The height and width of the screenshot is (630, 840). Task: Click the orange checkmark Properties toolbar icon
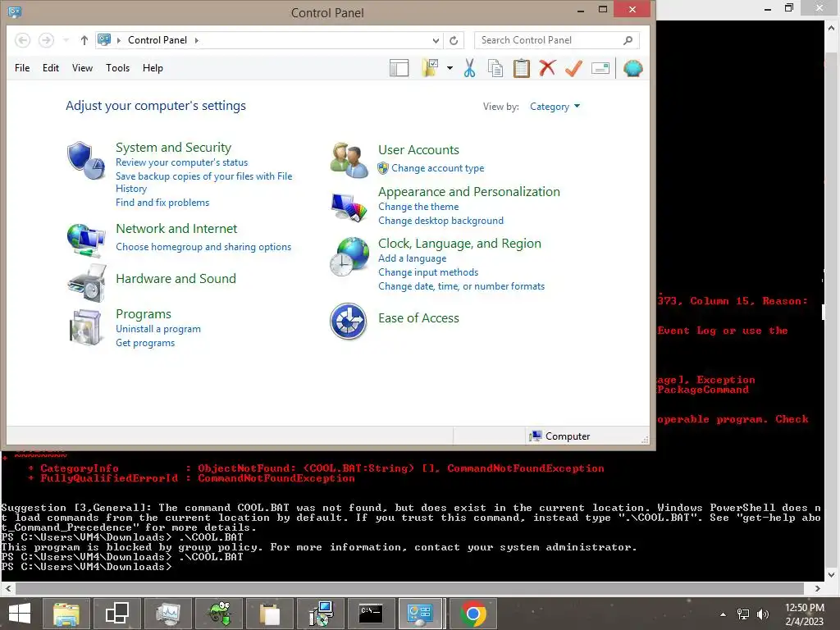tap(573, 68)
